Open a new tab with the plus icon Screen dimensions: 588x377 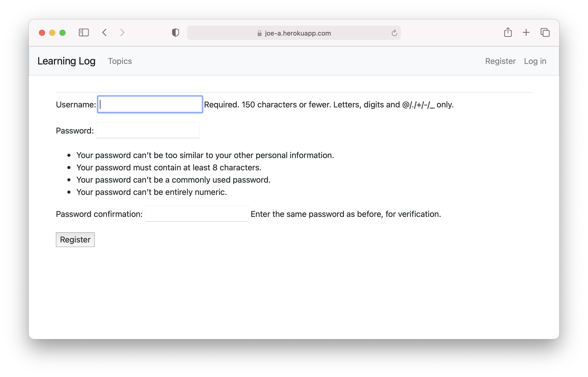click(x=526, y=32)
